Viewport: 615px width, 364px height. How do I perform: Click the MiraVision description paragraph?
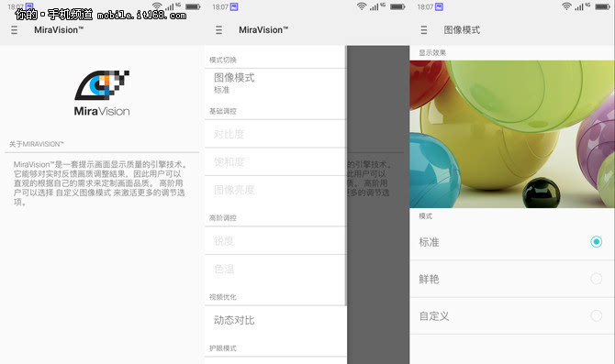pos(100,183)
